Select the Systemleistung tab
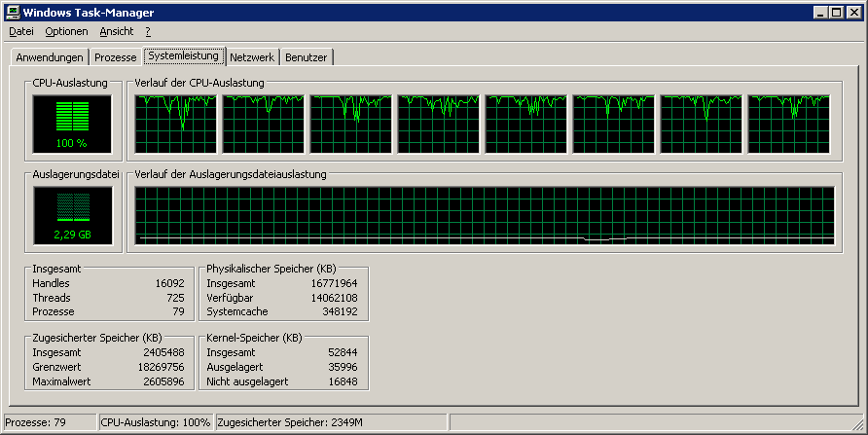 coord(184,56)
